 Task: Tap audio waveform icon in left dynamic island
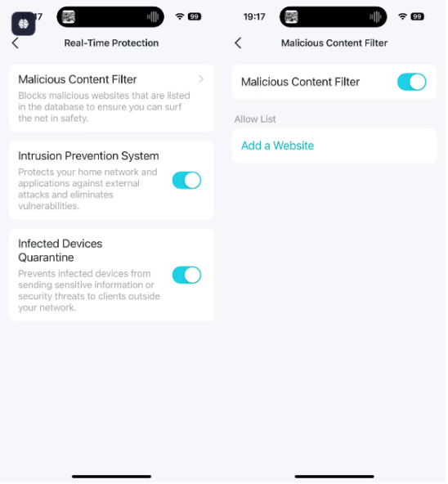[x=153, y=16]
